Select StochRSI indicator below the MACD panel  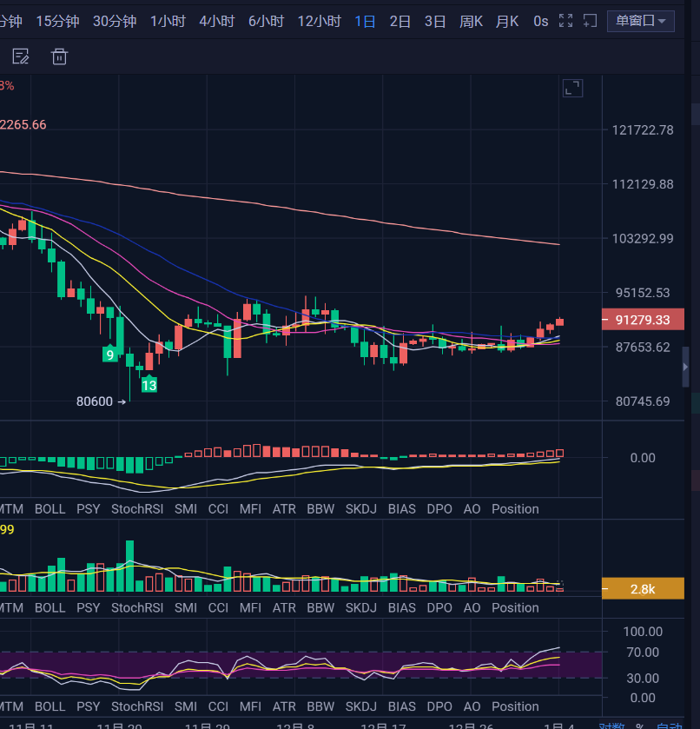tap(137, 509)
